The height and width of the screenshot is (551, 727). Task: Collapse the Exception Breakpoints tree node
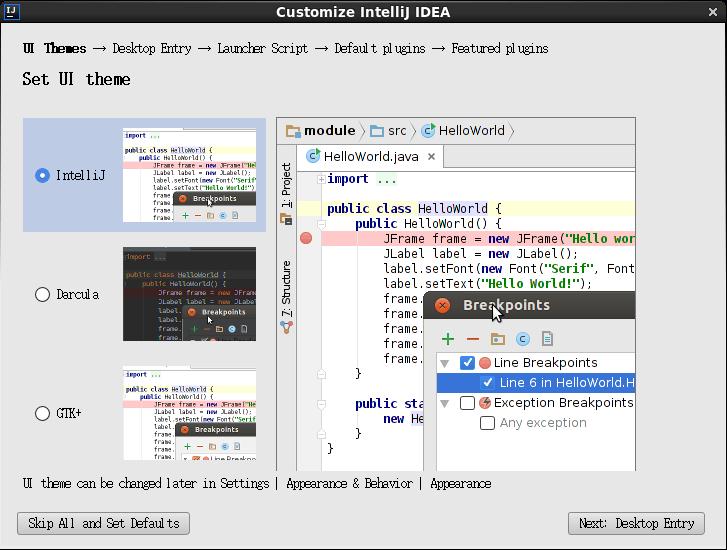[x=445, y=404]
